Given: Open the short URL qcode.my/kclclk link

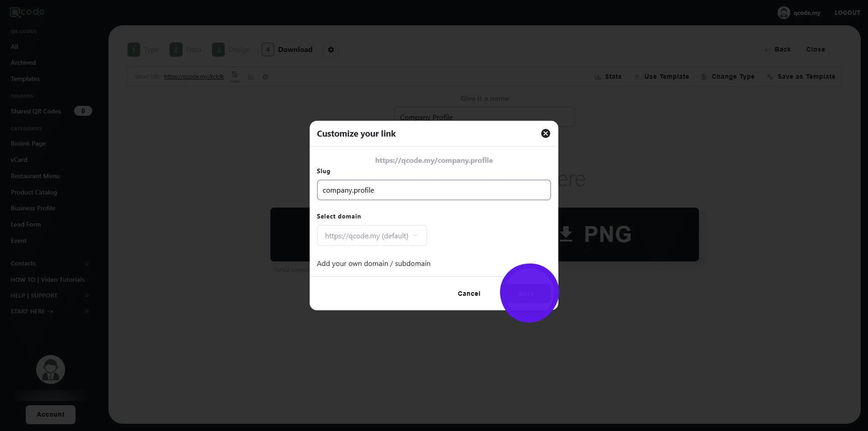Looking at the screenshot, I should [194, 77].
